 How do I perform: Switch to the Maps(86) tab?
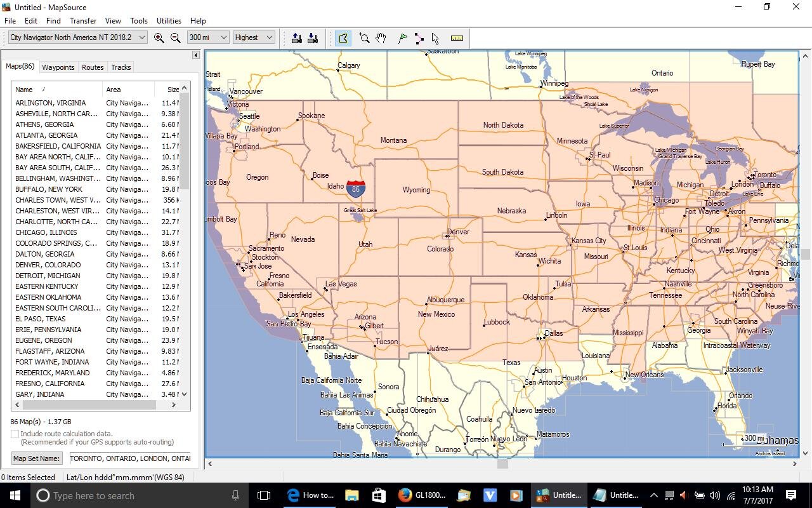20,67
